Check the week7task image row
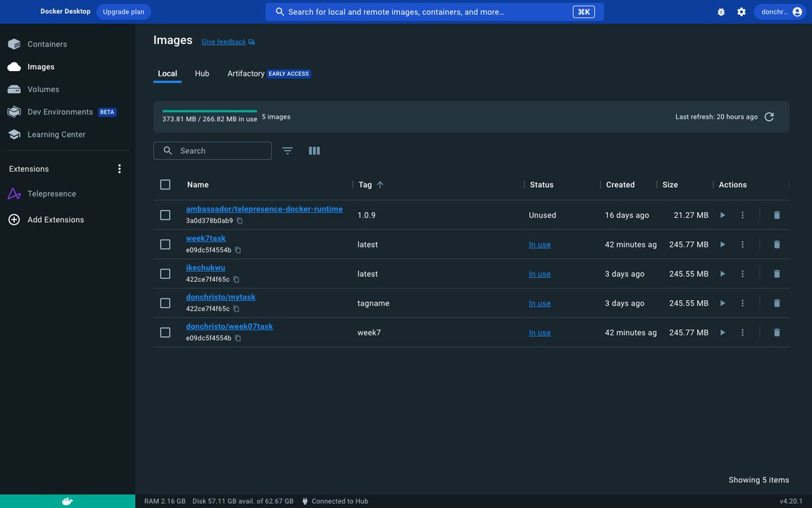 165,245
